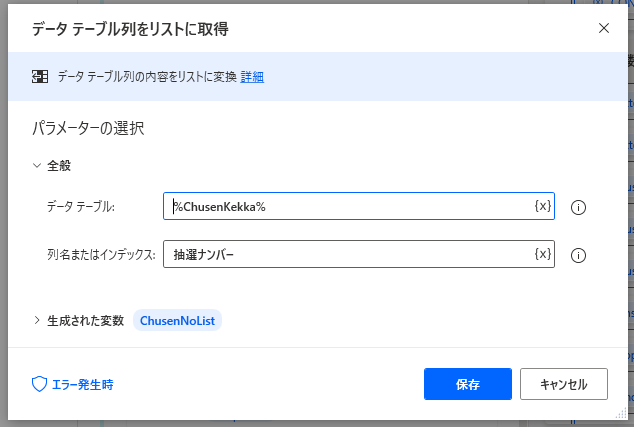This screenshot has width=634, height=427.
Task: Click the パラメーターの選択 heading
Action: (x=90, y=128)
